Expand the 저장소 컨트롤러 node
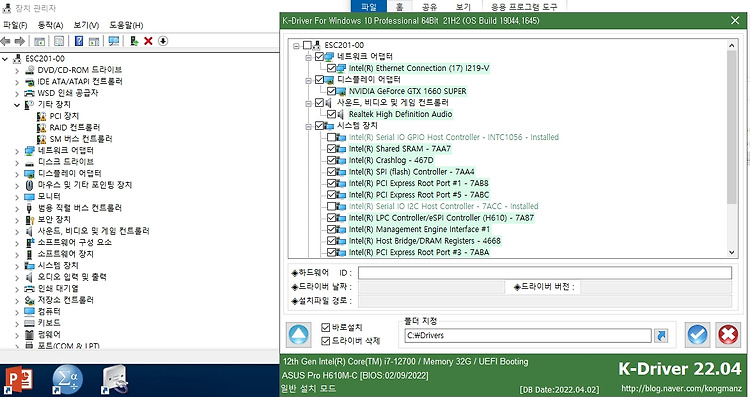 click(17, 300)
